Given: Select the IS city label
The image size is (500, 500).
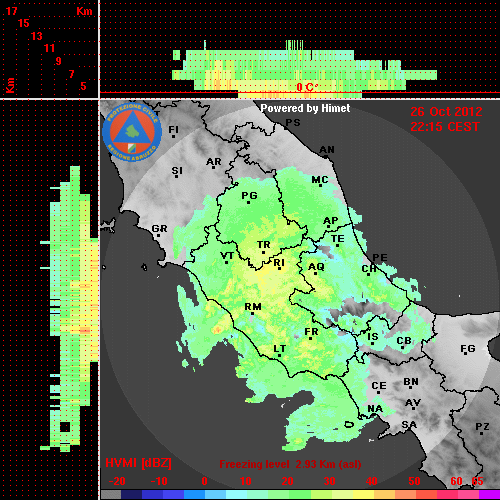Looking at the screenshot, I should pyautogui.click(x=373, y=337).
